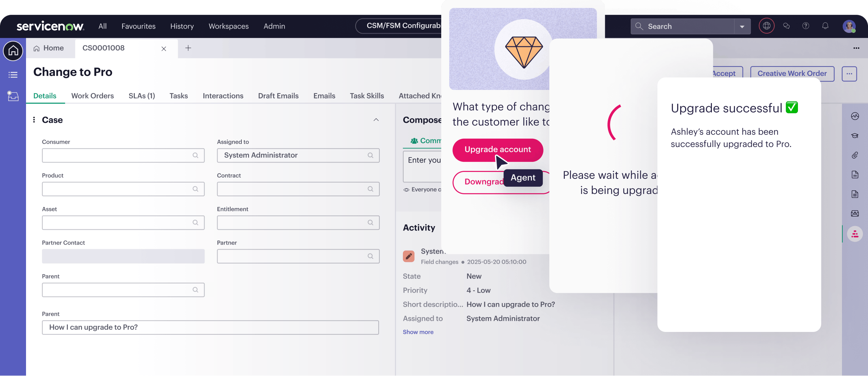Collapse the Case section chevron
The height and width of the screenshot is (376, 868).
coord(376,120)
